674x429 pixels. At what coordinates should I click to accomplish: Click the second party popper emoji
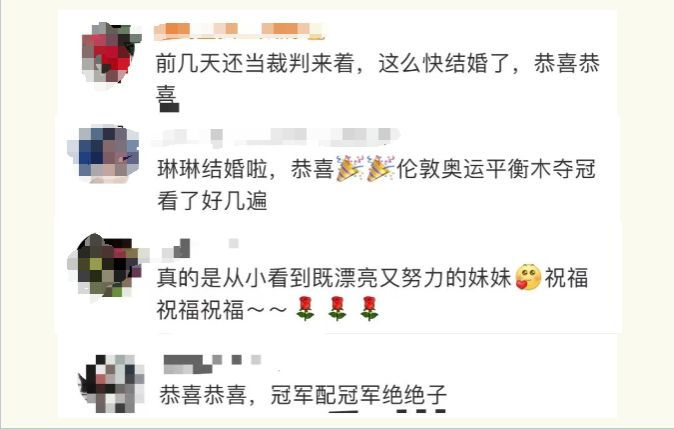(380, 169)
